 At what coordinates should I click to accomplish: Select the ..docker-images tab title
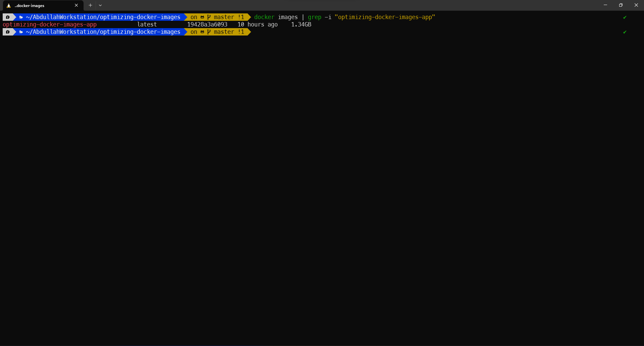click(30, 6)
